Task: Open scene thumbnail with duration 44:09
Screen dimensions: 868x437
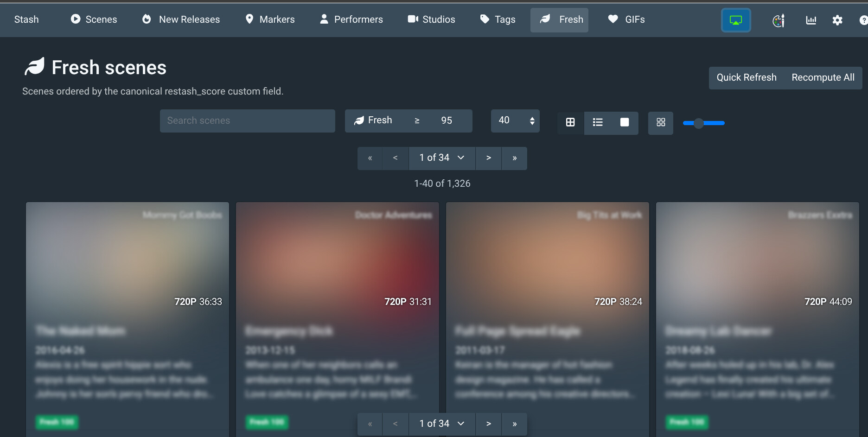Action: click(758, 259)
